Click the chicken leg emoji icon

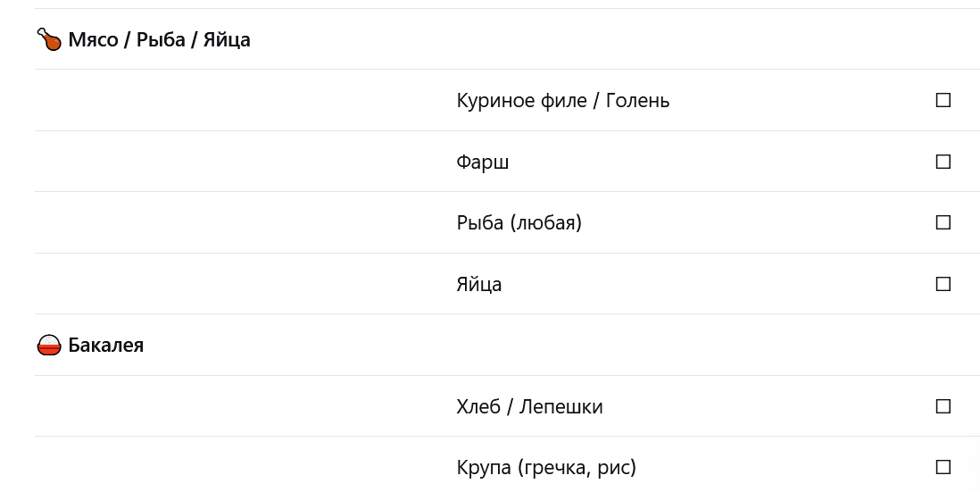coord(48,39)
